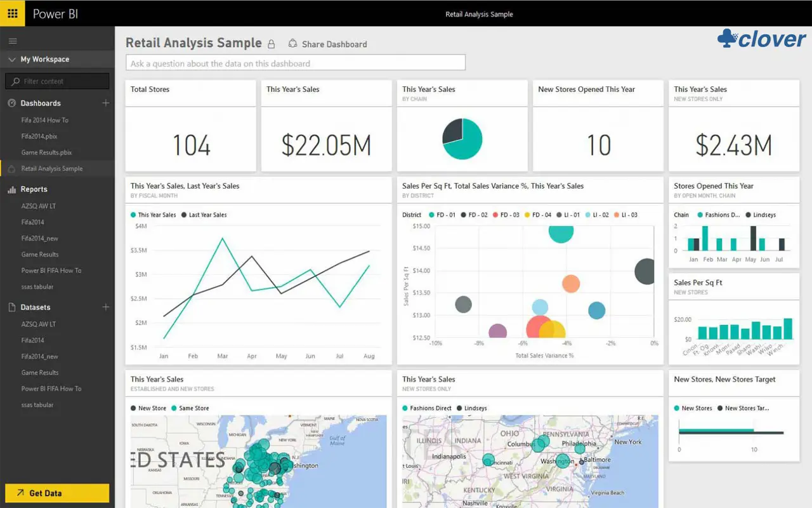Screen dimensions: 812x508
Task: Open the Total Stores 104 tile
Action: pos(191,126)
